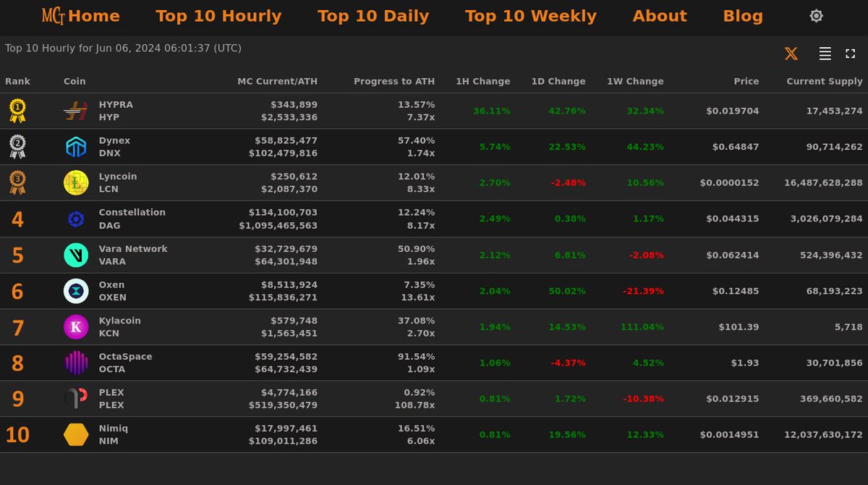Viewport: 868px width, 485px height.
Task: Click OctaSpace supply 30,701,856
Action: click(835, 363)
